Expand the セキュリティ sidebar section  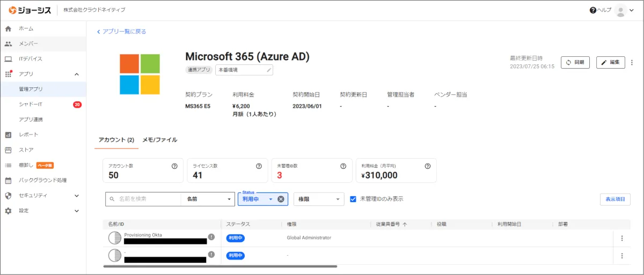coord(77,196)
